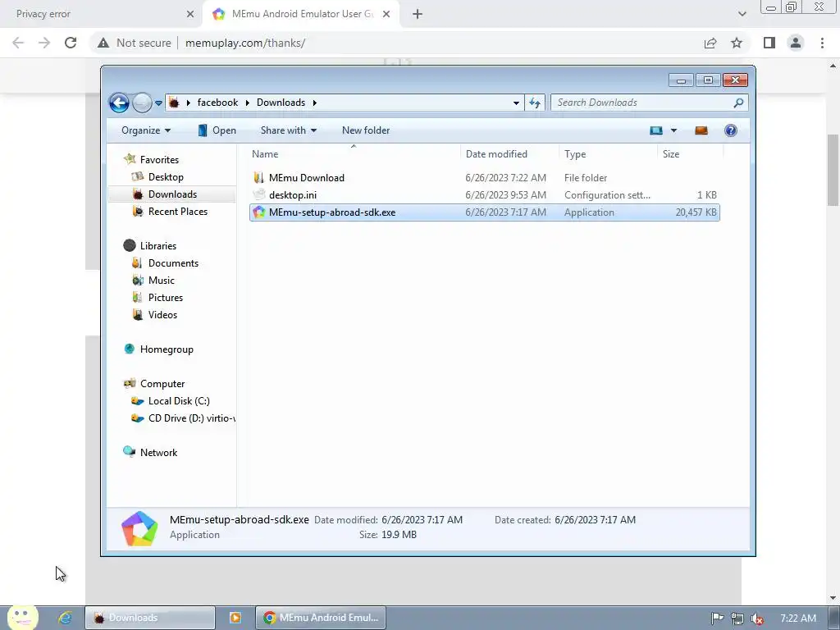Launch Internet Explorer from taskbar
This screenshot has height=630, width=840.
[65, 618]
